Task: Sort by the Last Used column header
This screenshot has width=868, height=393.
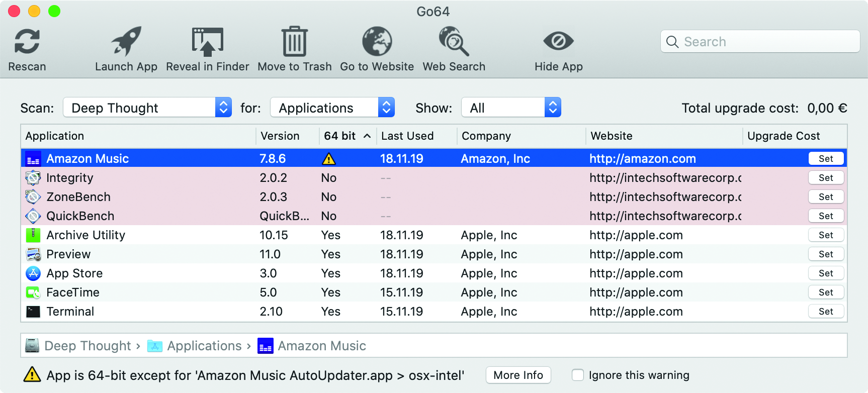Action: pos(407,136)
